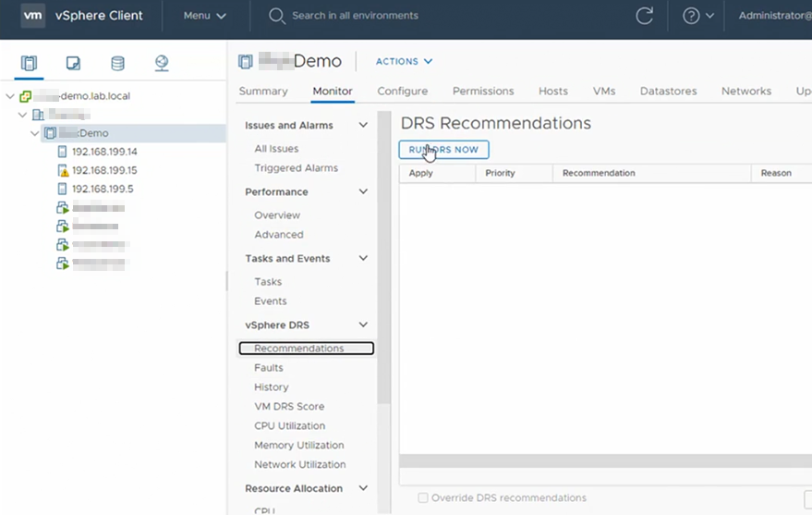Collapse the demo.lab.local vCenter node
The image size is (812, 515).
pyautogui.click(x=10, y=96)
